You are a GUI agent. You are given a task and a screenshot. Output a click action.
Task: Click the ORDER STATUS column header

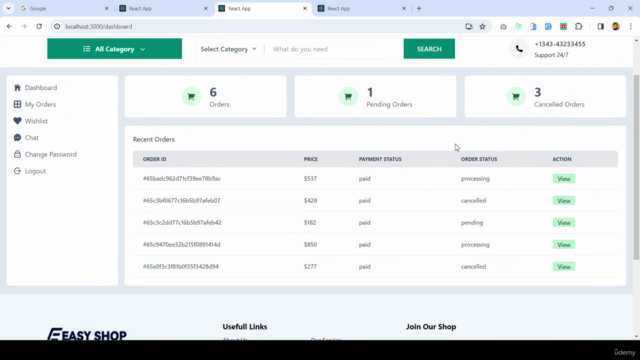(479, 159)
